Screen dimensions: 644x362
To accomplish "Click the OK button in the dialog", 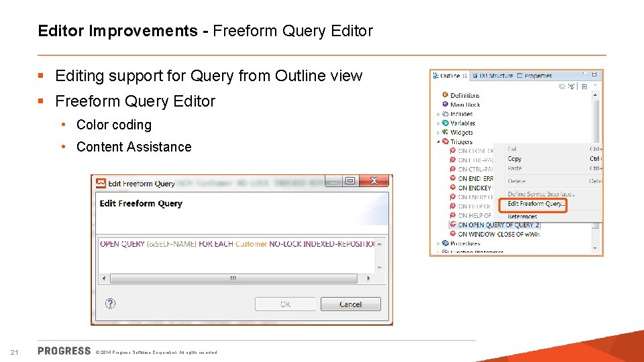I will coord(285,304).
